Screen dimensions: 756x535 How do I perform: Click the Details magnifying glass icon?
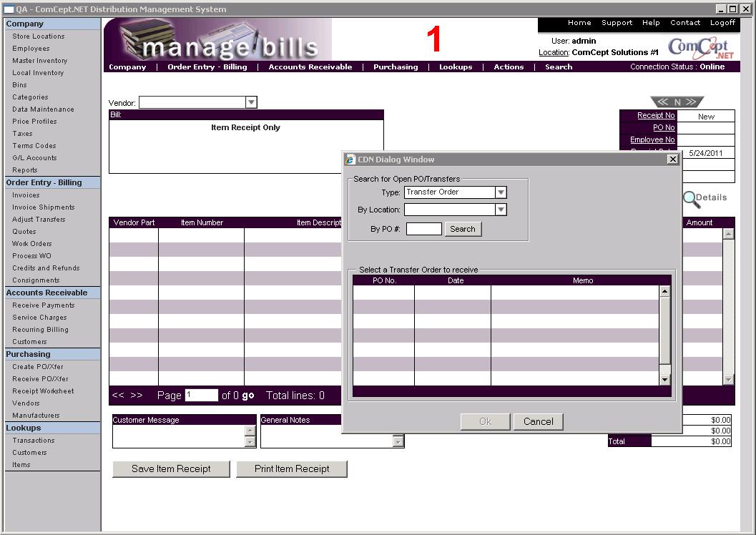[692, 199]
